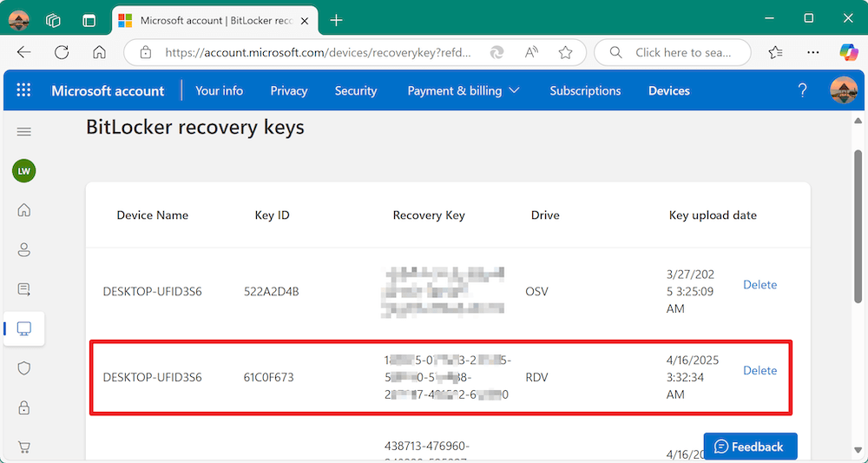Open the Your info person sidebar icon
Image resolution: width=868 pixels, height=463 pixels.
24,249
